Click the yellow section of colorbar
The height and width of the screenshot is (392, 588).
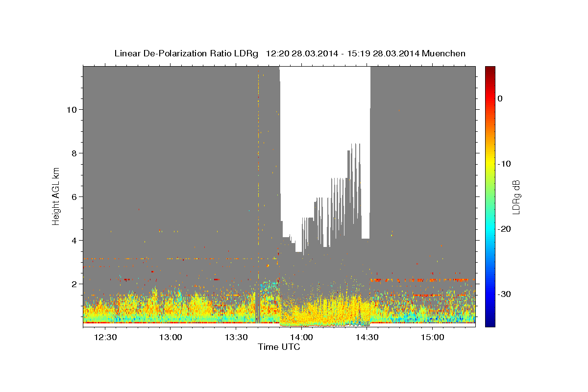[x=490, y=162]
